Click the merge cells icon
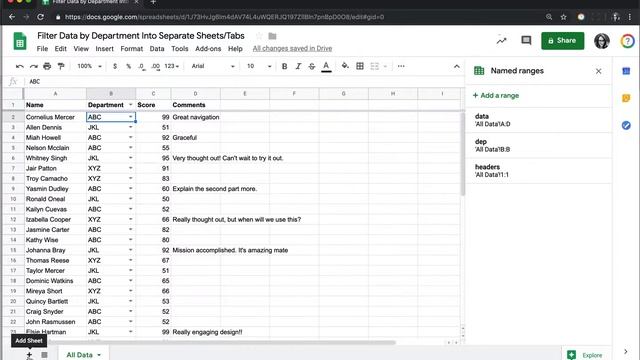The image size is (640, 360). click(x=374, y=66)
